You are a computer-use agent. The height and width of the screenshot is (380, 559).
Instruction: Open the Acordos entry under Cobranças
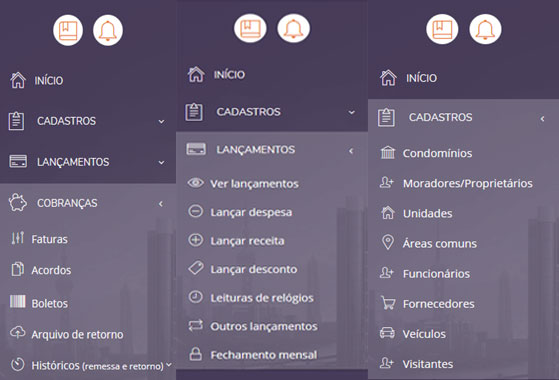51,270
